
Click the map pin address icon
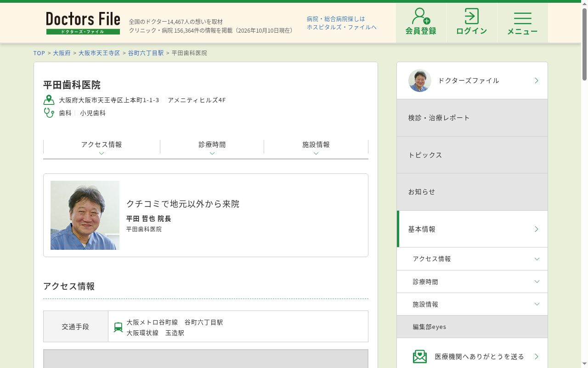(x=49, y=100)
